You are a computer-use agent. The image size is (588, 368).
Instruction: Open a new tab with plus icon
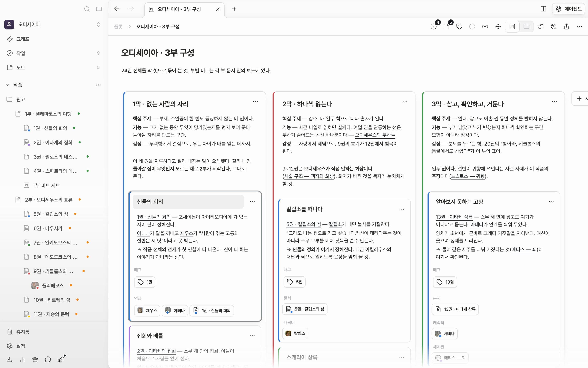(234, 9)
